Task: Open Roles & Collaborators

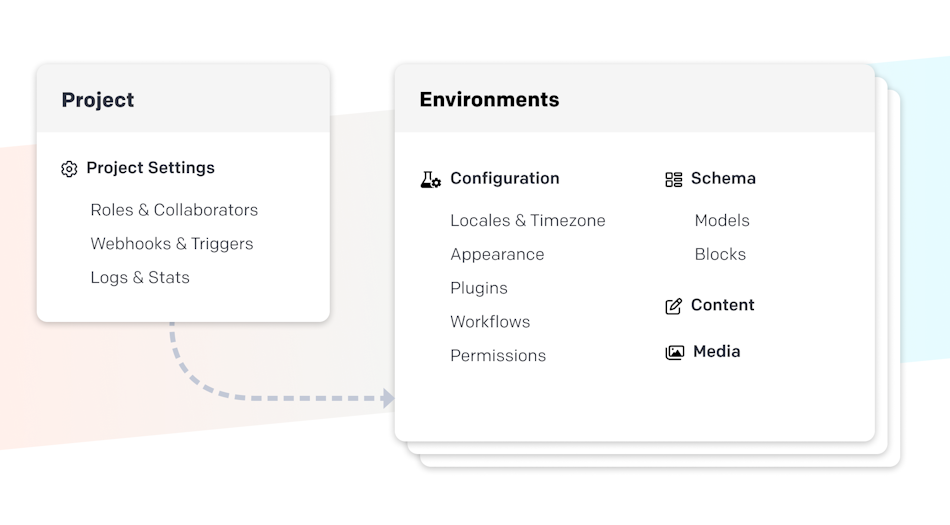Action: coord(174,210)
